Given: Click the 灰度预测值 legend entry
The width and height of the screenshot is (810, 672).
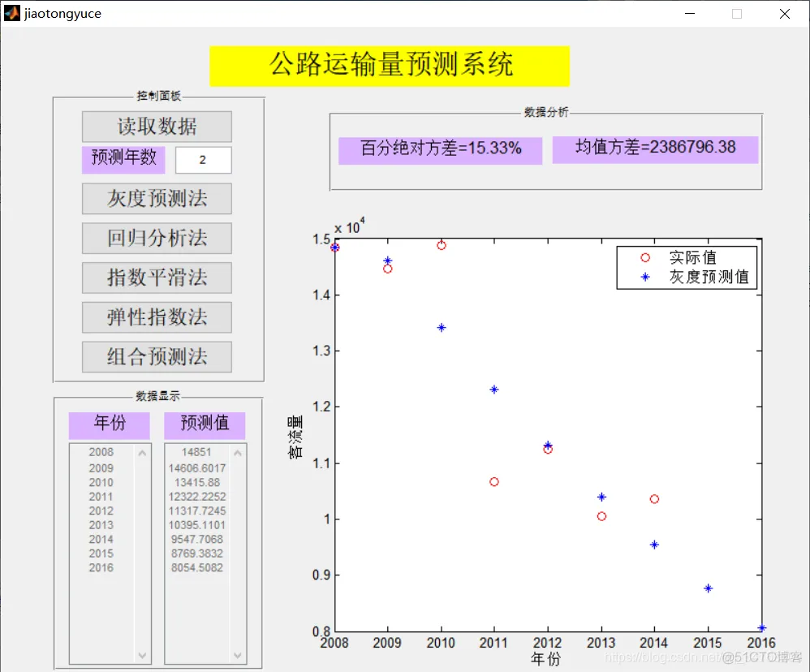Looking at the screenshot, I should point(708,275).
